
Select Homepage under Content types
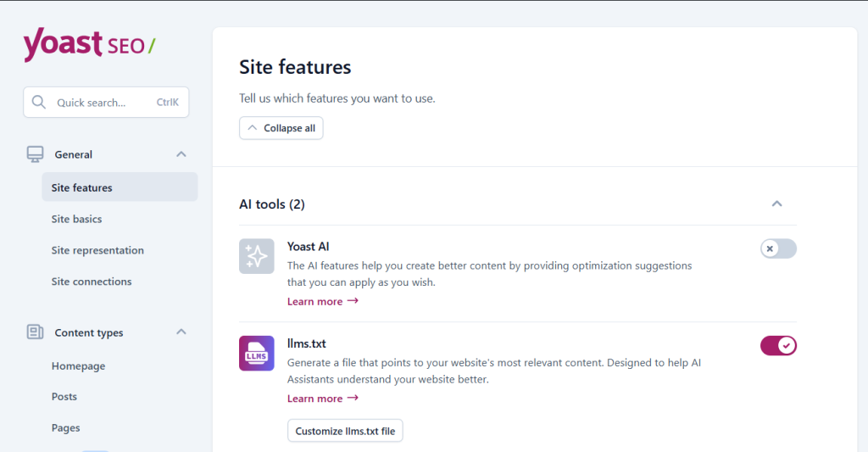(78, 366)
